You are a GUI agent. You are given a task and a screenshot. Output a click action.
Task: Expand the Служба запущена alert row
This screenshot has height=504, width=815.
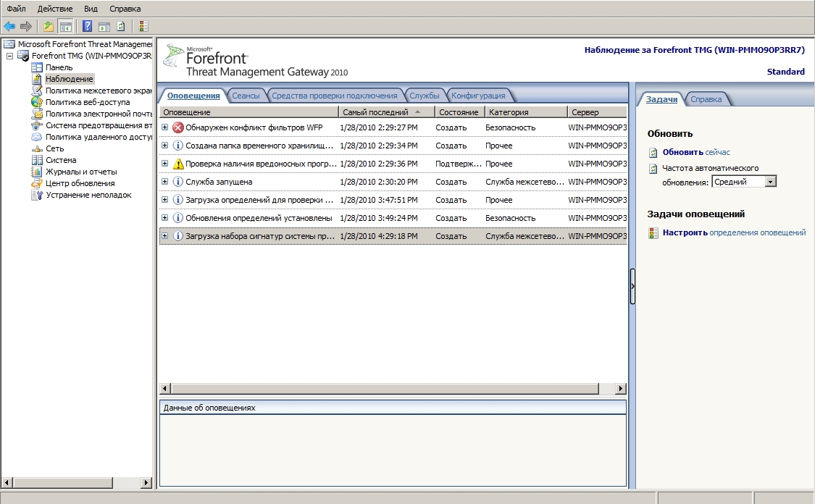(x=164, y=181)
